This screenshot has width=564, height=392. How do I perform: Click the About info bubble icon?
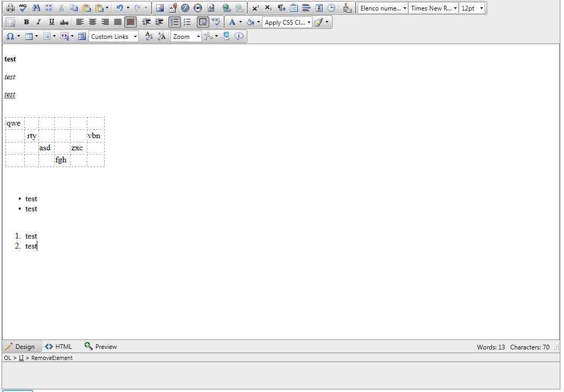(x=239, y=36)
